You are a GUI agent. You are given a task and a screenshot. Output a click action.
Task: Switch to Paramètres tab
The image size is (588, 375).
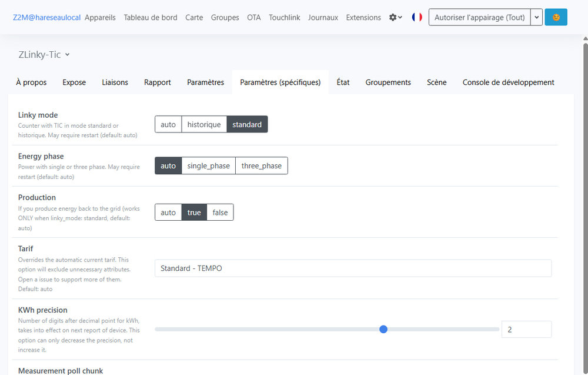pos(205,82)
